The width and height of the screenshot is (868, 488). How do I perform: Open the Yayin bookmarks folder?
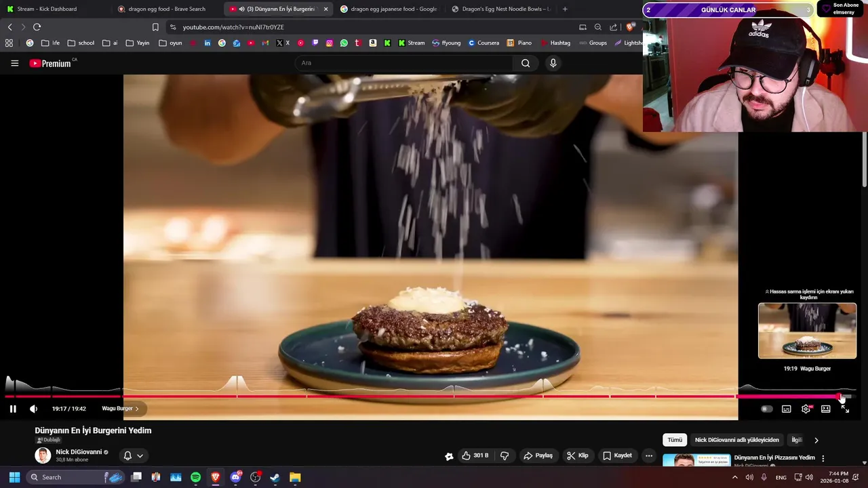138,43
